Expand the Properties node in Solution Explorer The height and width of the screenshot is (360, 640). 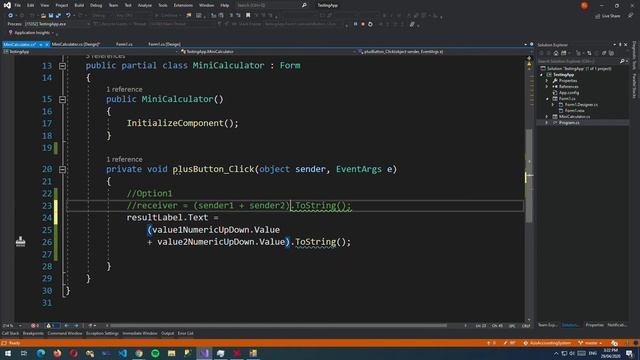(x=547, y=81)
